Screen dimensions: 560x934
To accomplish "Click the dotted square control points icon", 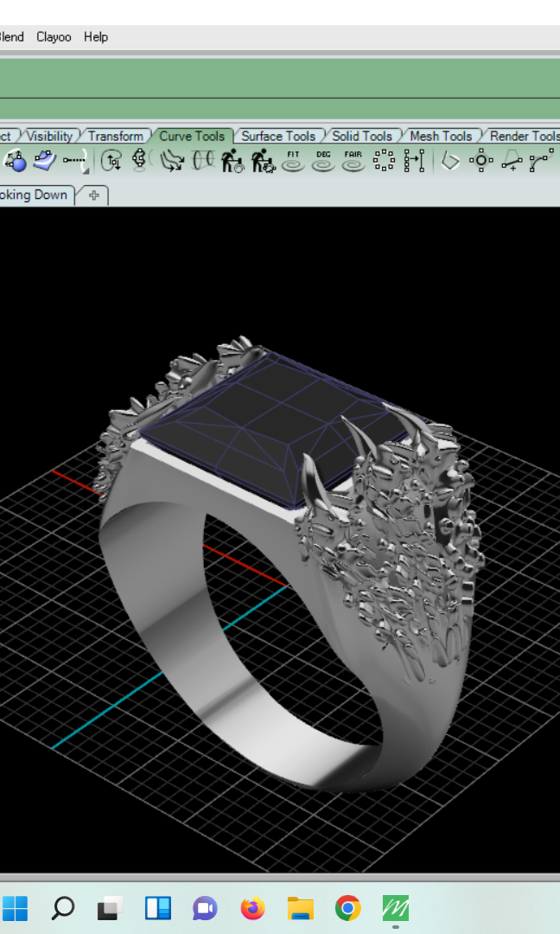I will click(384, 160).
